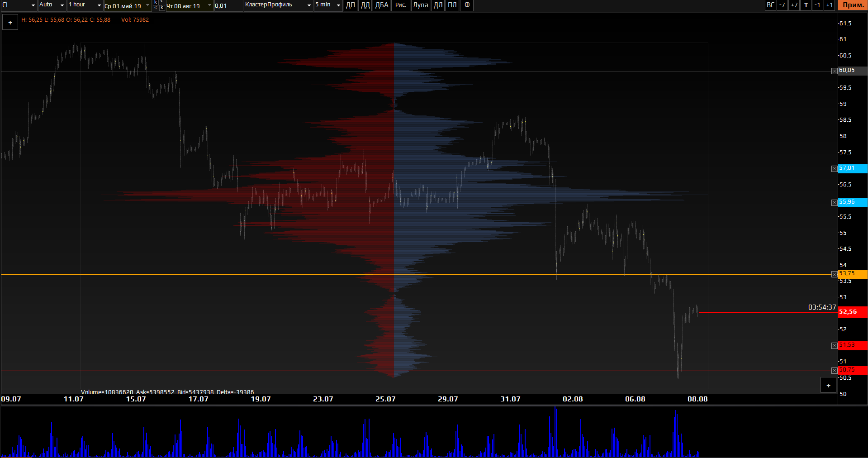The width and height of the screenshot is (868, 458).
Task: Delete the blue 55,96 level line
Action: point(835,203)
